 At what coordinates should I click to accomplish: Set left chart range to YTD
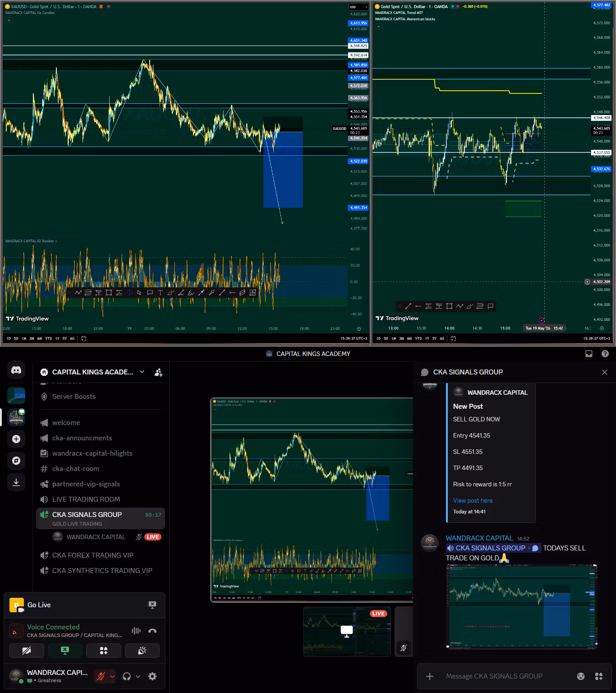click(x=49, y=338)
